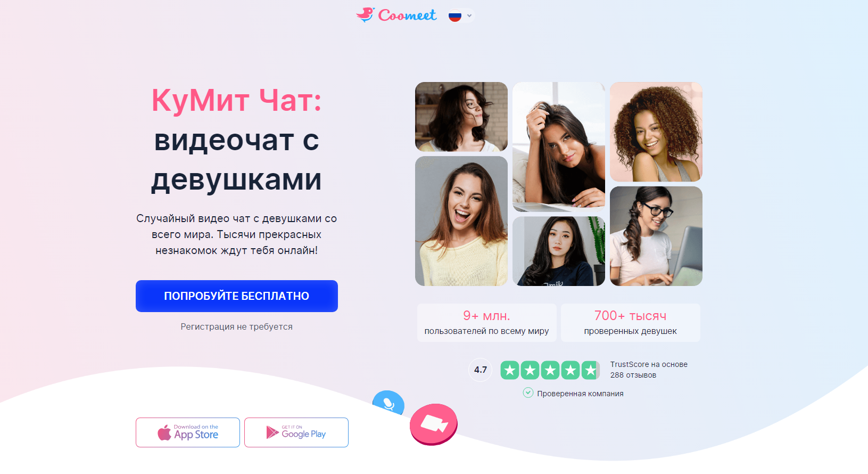Click the Google Play triangle icon
This screenshot has width=868, height=474.
coord(272,432)
